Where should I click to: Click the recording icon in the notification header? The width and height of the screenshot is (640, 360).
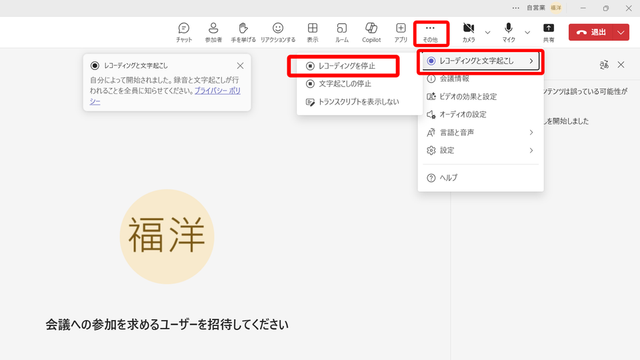coord(95,66)
